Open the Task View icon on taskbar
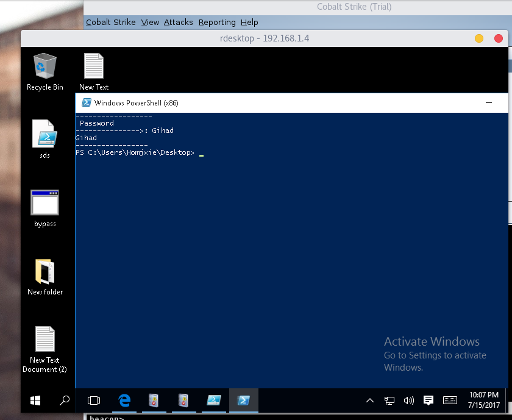This screenshot has height=420, width=512. coord(93,400)
